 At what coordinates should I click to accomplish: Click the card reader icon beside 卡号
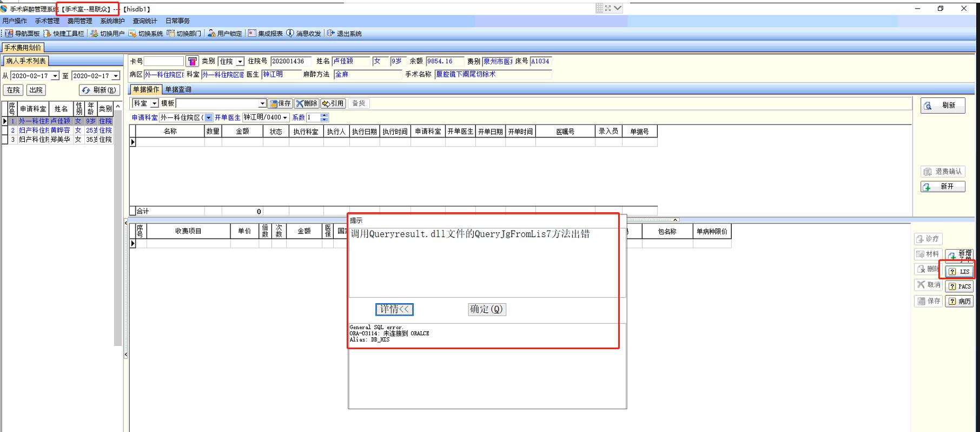click(x=192, y=61)
